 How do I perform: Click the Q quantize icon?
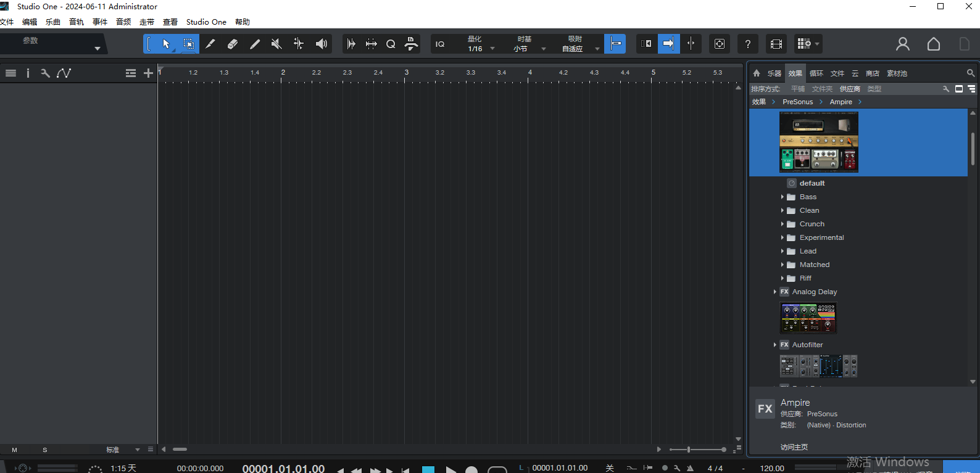(391, 44)
